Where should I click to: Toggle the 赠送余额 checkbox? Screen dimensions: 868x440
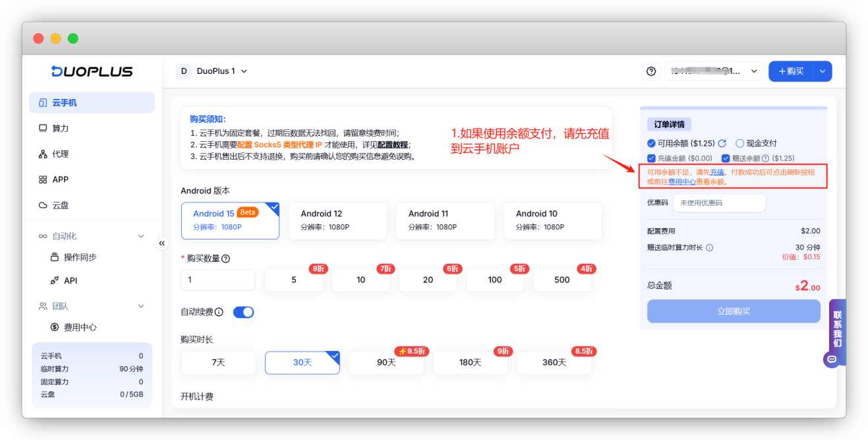click(726, 158)
